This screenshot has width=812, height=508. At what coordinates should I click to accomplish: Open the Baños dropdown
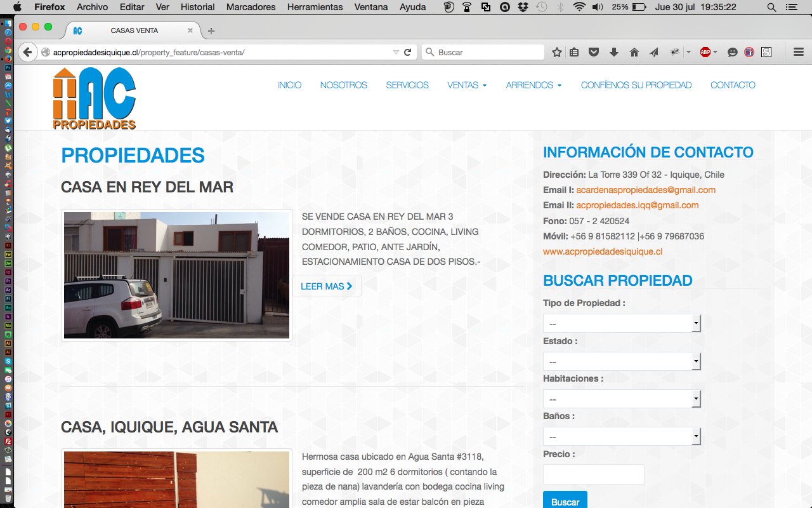622,436
